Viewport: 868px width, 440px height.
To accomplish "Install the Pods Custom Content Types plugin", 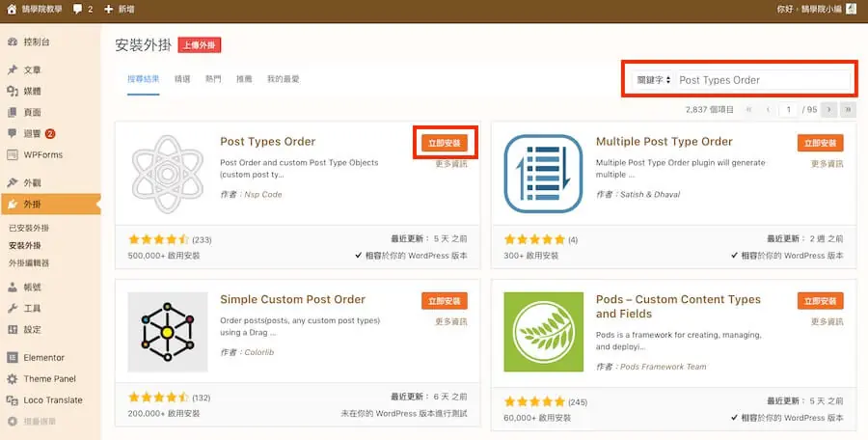I will pos(821,301).
